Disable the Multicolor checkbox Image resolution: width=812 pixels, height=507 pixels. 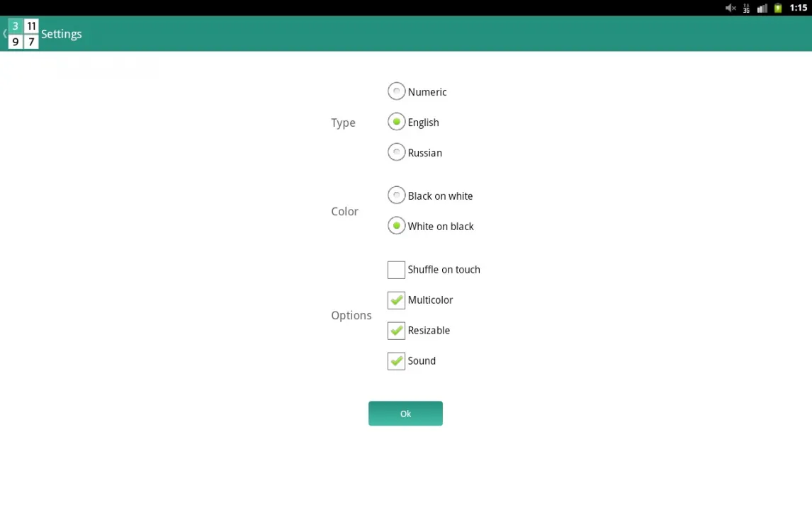click(x=396, y=300)
